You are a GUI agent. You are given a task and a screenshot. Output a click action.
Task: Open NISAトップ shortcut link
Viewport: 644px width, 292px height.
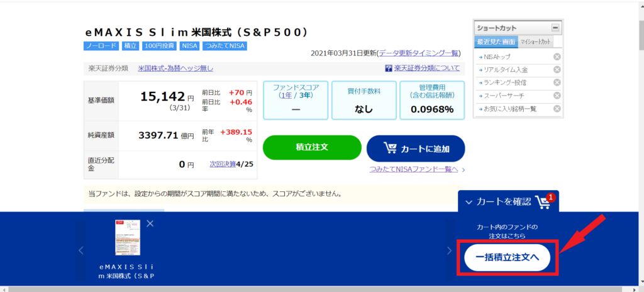pos(497,57)
